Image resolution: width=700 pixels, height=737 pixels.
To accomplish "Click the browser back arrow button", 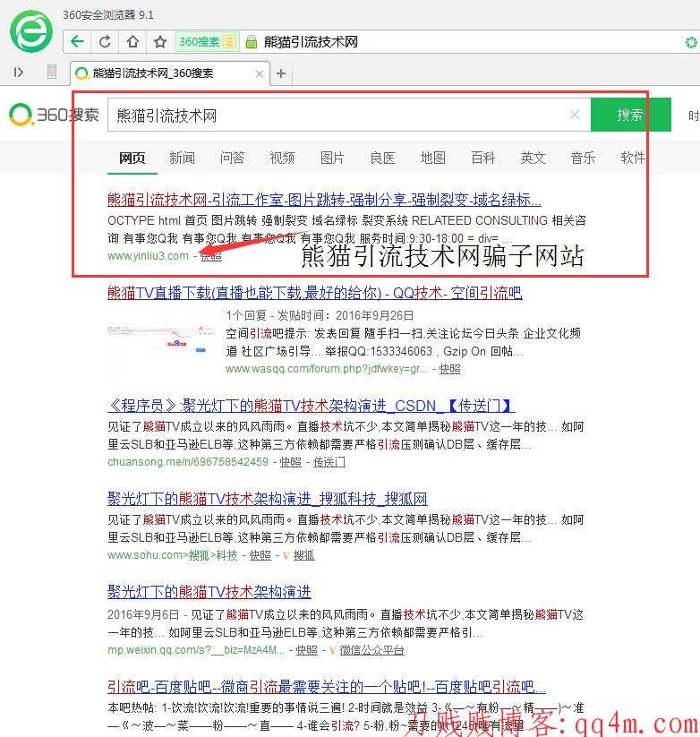I will tap(77, 42).
